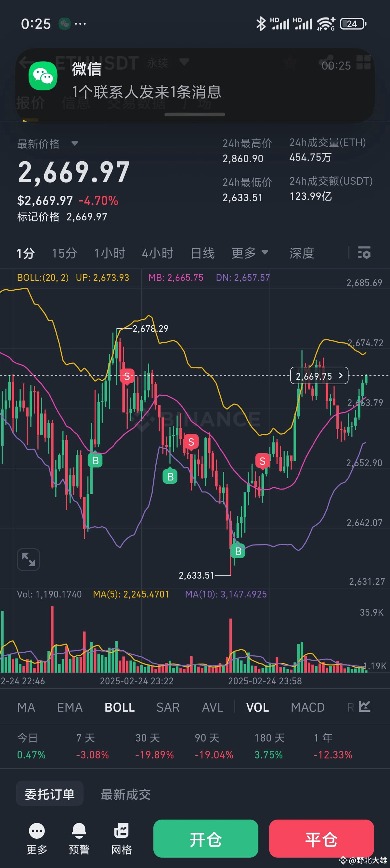Tap the WeChat notification app icon
This screenshot has width=390, height=868.
tap(43, 76)
